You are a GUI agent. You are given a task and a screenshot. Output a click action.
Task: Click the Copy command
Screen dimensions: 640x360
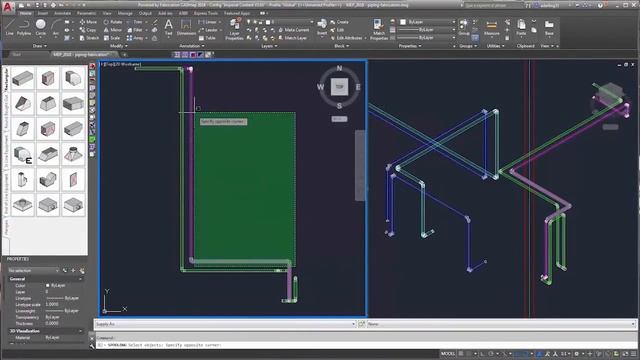pyautogui.click(x=88, y=30)
